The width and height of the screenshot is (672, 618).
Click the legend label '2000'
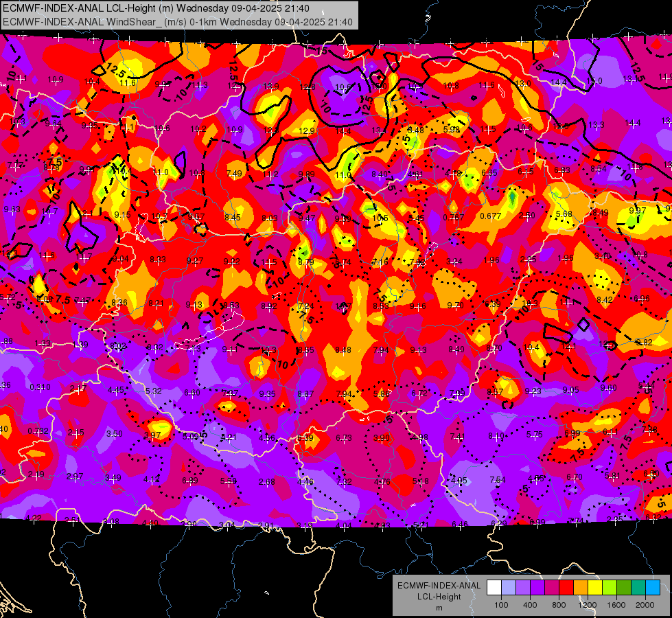pyautogui.click(x=645, y=605)
